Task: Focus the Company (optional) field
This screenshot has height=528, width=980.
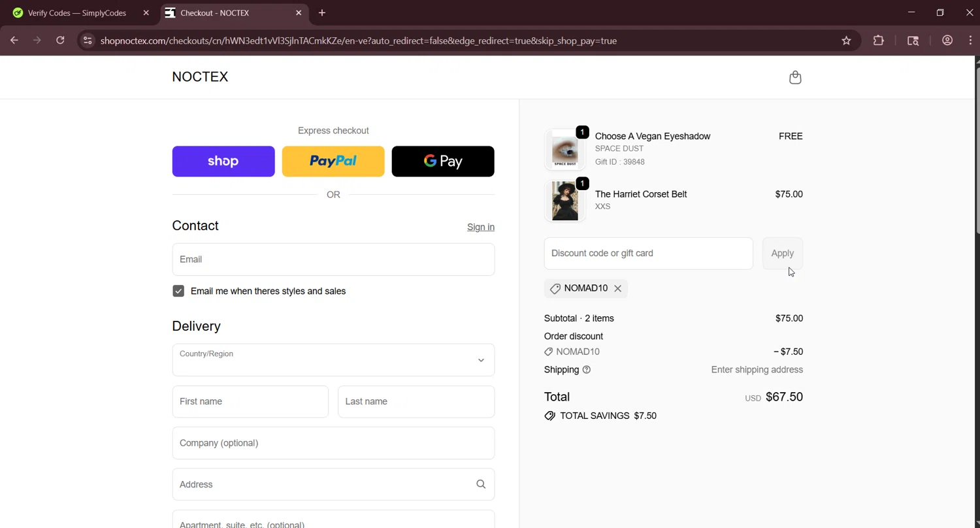Action: click(333, 443)
